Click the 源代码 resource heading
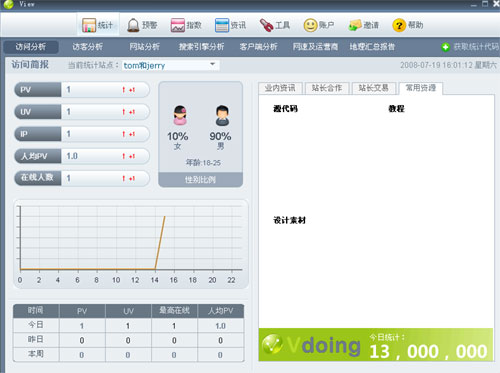Viewport: 500px width, 373px height. [285, 109]
